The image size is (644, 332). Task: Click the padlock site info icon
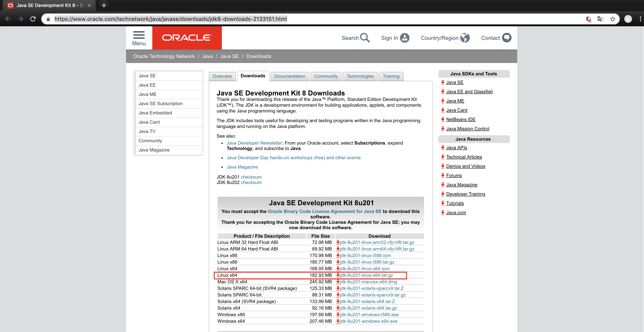click(49, 19)
